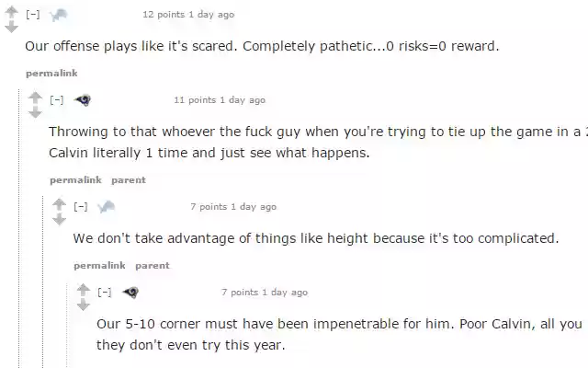Screen dimensions: 588x368
Task: Collapse the 11-point reply using [–]
Action: (55, 100)
